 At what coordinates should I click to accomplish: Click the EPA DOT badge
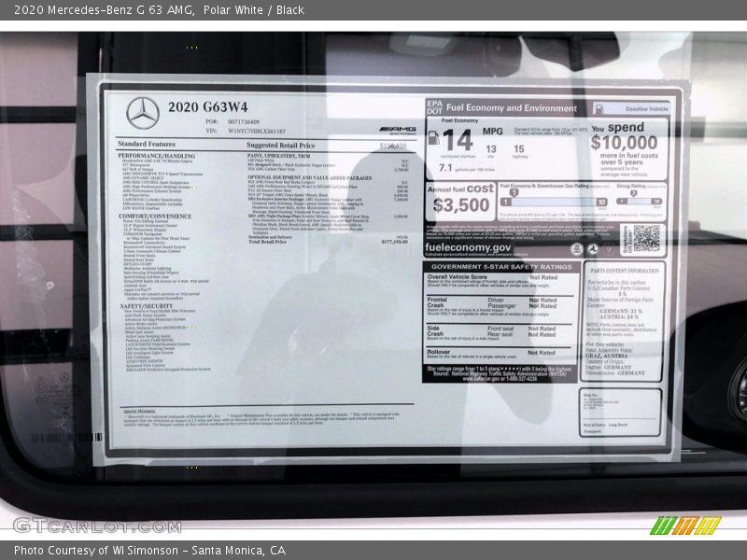pyautogui.click(x=434, y=107)
